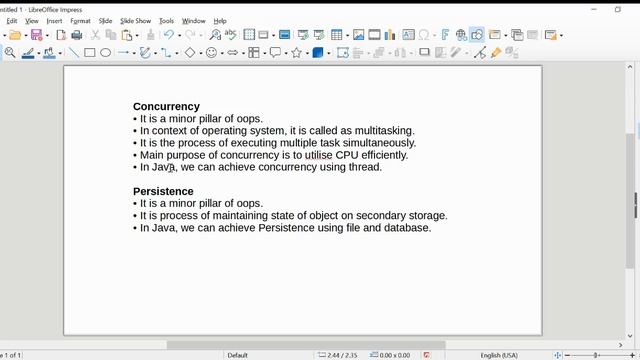Screen dimensions: 640x360
Task: Open a file with the folder icon
Action: tap(15, 35)
